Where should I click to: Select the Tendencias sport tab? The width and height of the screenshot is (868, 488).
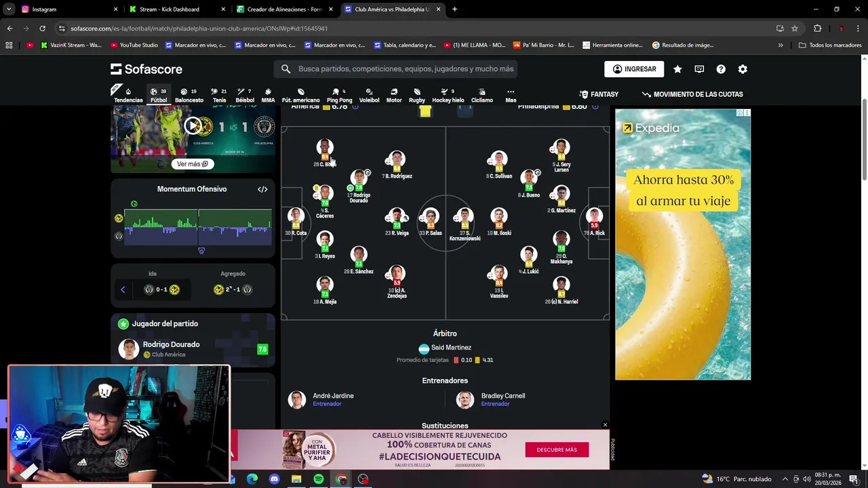(128, 95)
